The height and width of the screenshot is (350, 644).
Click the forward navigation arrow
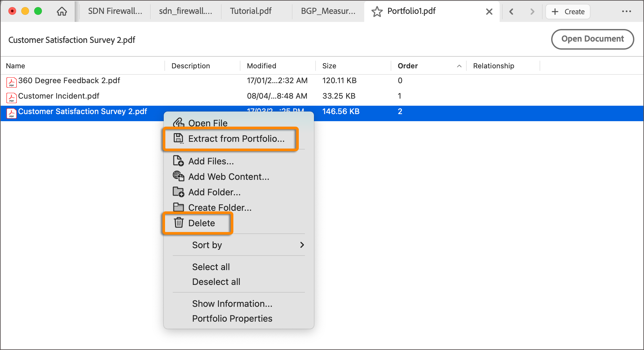coord(532,11)
